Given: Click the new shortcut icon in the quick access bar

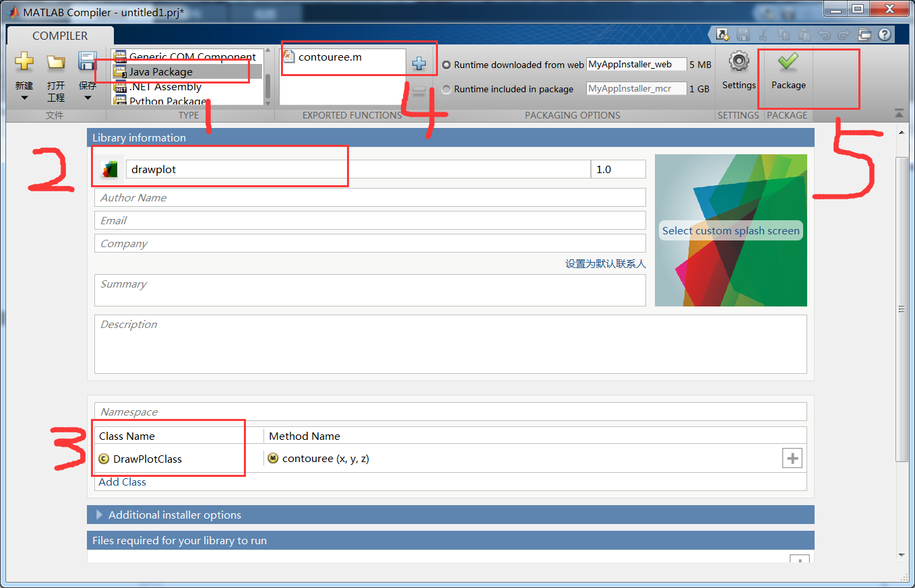Looking at the screenshot, I should [x=723, y=35].
